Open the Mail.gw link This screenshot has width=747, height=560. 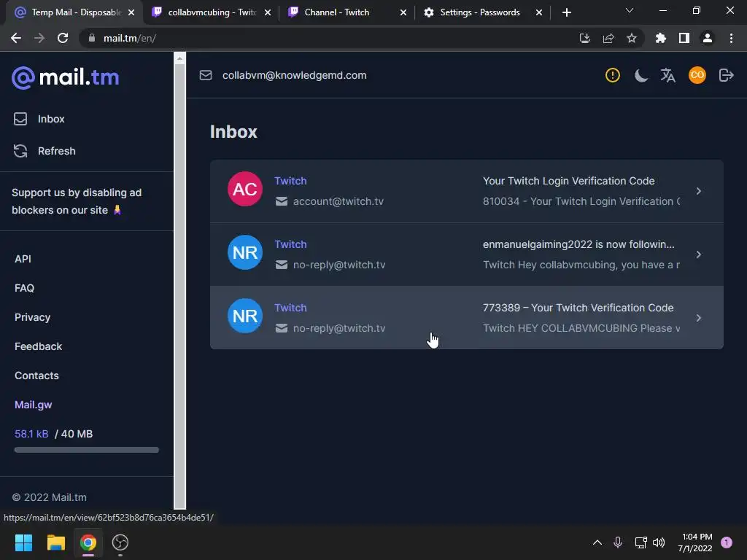[34, 405]
